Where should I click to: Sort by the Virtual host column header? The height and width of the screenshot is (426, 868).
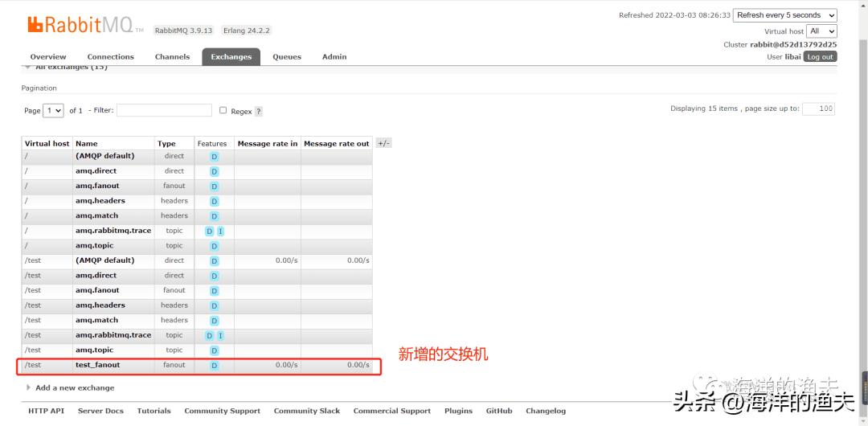point(47,144)
